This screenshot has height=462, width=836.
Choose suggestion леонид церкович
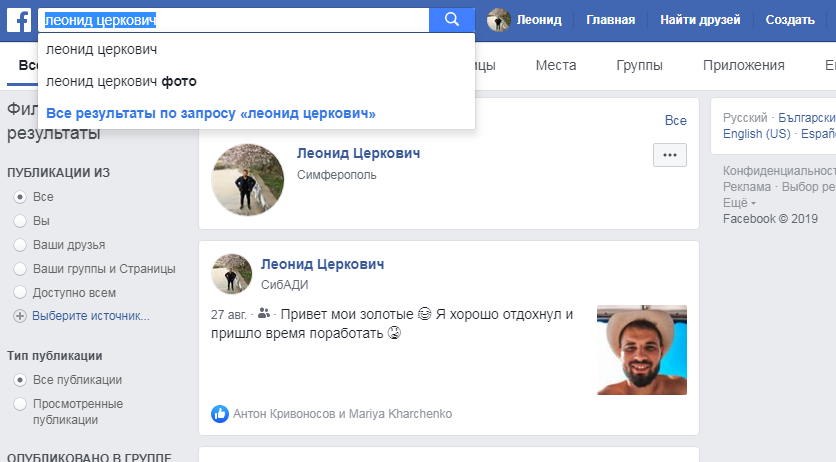coord(256,50)
